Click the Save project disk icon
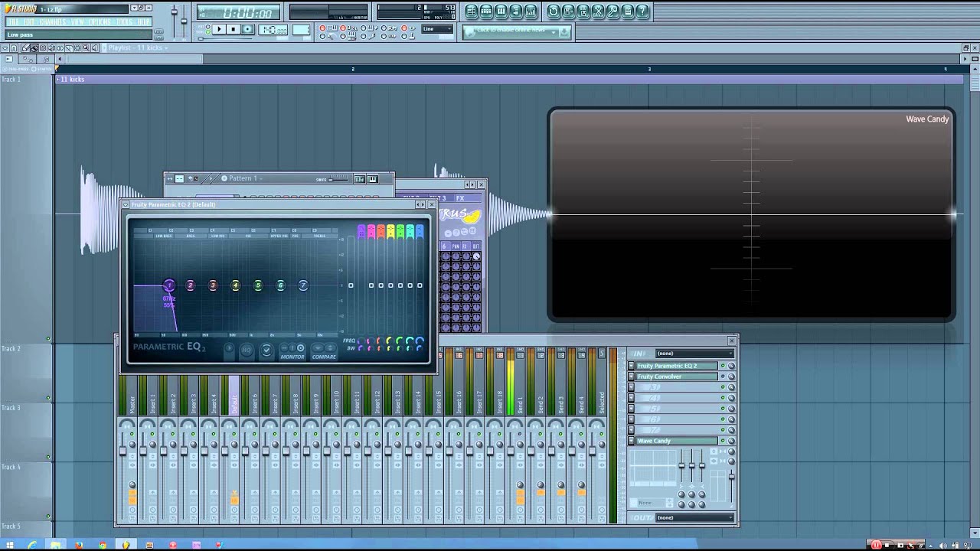The width and height of the screenshot is (980, 551). pos(568,11)
